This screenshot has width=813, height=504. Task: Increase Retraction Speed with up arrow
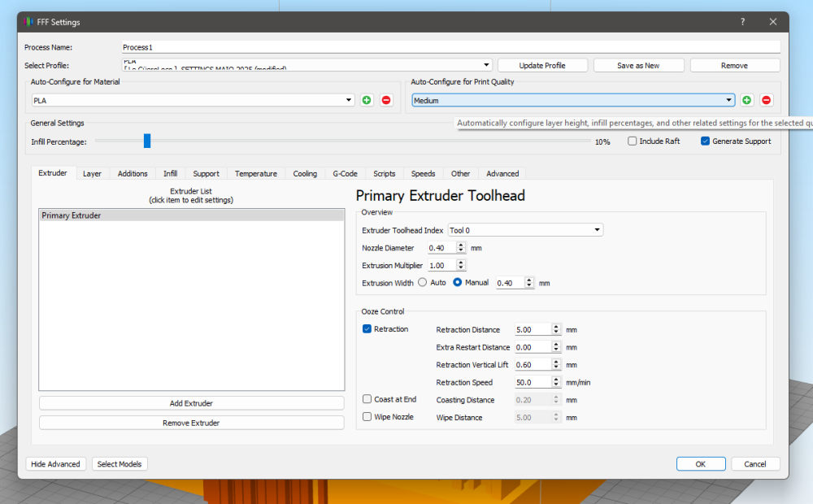556,379
